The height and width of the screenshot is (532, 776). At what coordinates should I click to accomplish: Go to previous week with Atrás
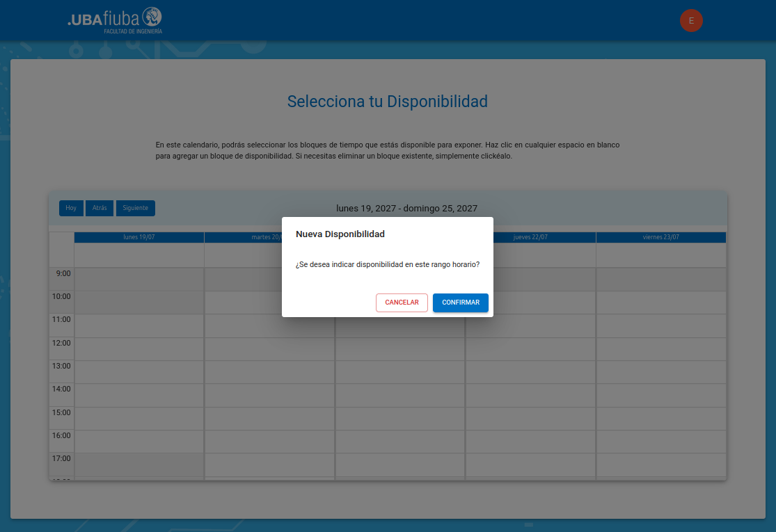tap(100, 208)
